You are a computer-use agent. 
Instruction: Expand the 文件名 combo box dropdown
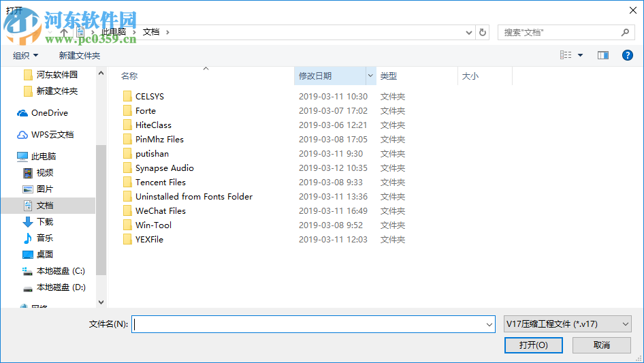[489, 324]
